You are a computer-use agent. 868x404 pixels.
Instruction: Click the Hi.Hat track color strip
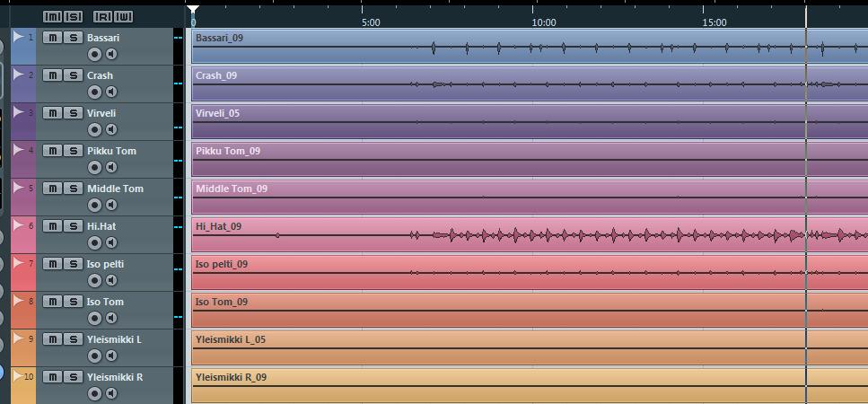click(22, 235)
